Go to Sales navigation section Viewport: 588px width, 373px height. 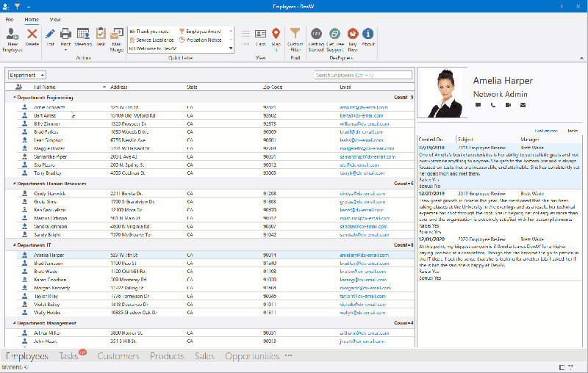pos(204,356)
